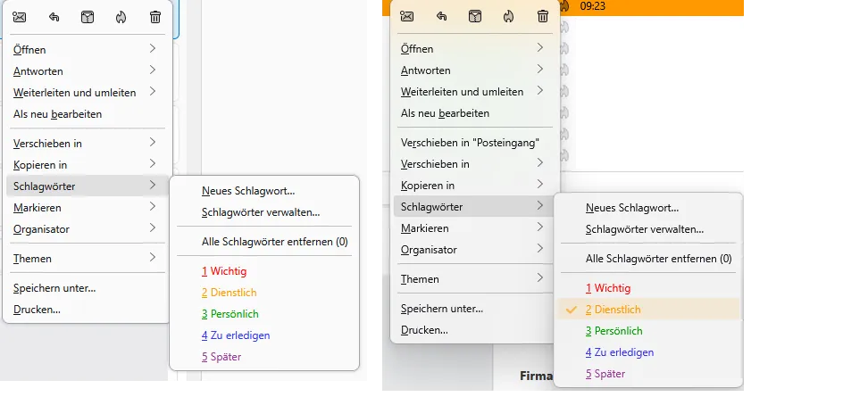Click the junk flame icon in left-hand menu
The image size is (868, 397).
(121, 17)
